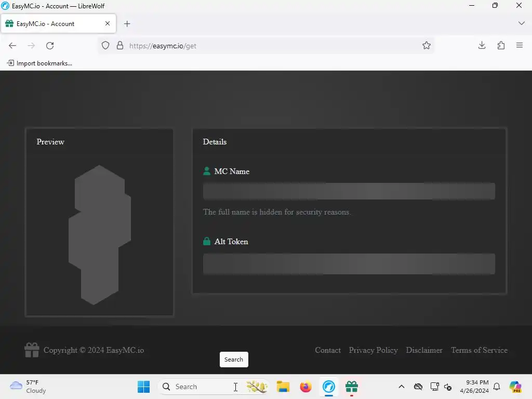Screen dimensions: 532x399
Task: Click the Preview panel heading
Action: [x=50, y=142]
